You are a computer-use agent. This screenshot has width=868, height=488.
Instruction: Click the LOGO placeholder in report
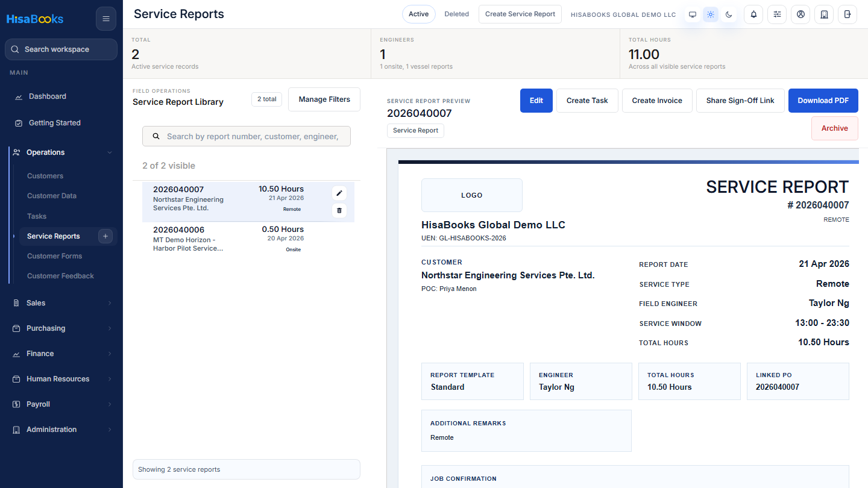(x=472, y=195)
